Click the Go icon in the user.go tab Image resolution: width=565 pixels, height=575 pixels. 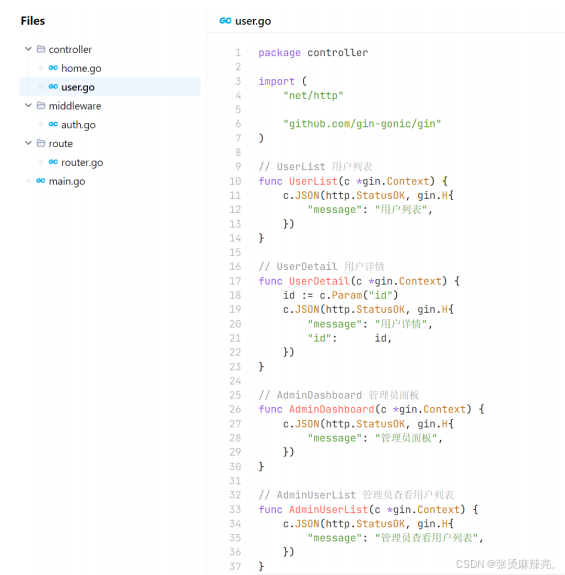point(225,21)
